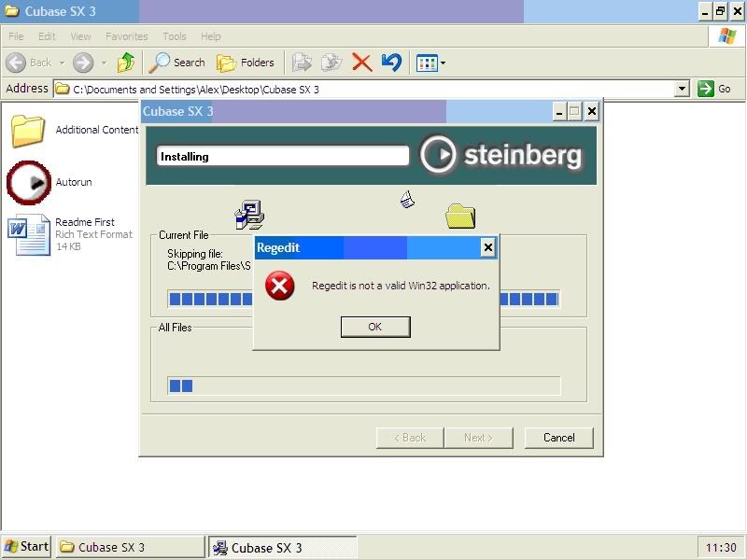Click the flying paper icon in installer
This screenshot has width=747, height=560.
(407, 200)
